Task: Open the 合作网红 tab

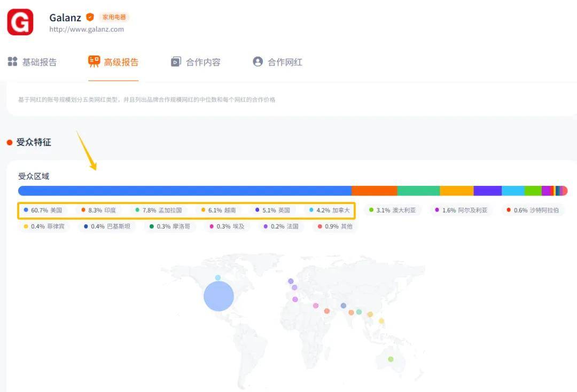Action: pyautogui.click(x=277, y=62)
